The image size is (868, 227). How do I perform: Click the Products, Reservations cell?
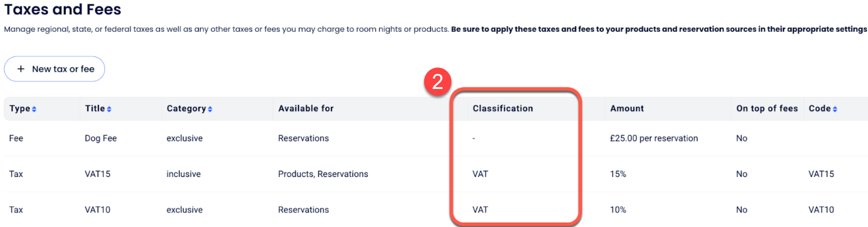323,174
